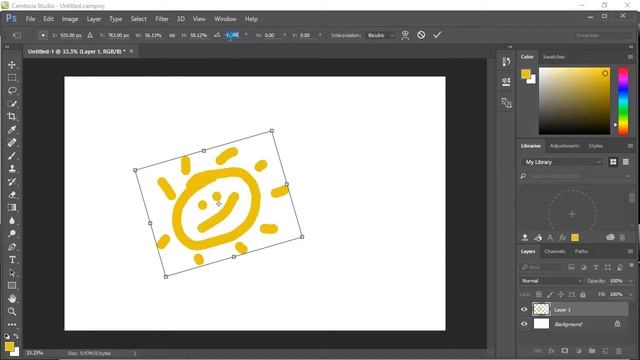Select the Blur tool
640x360 pixels.
12,220
